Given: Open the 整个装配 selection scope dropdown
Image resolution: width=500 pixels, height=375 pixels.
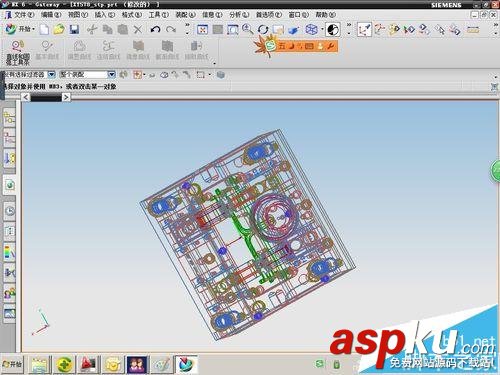Looking at the screenshot, I should click(x=112, y=75).
